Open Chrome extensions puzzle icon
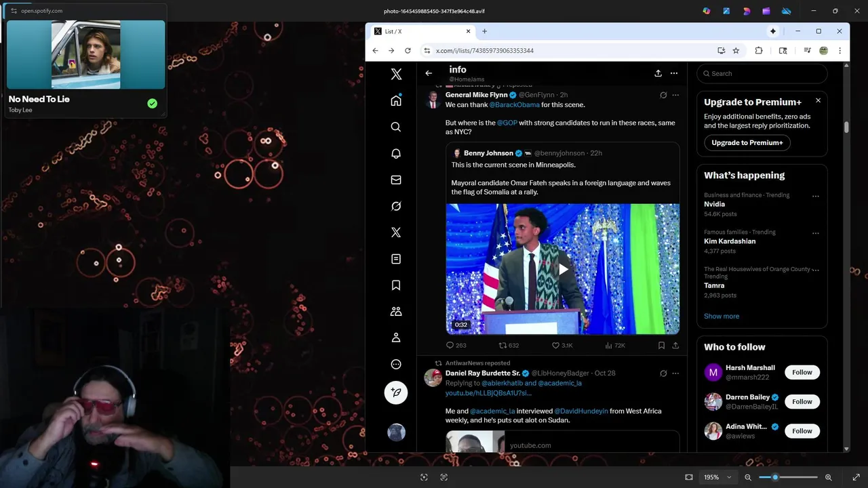This screenshot has width=868, height=488. (759, 50)
